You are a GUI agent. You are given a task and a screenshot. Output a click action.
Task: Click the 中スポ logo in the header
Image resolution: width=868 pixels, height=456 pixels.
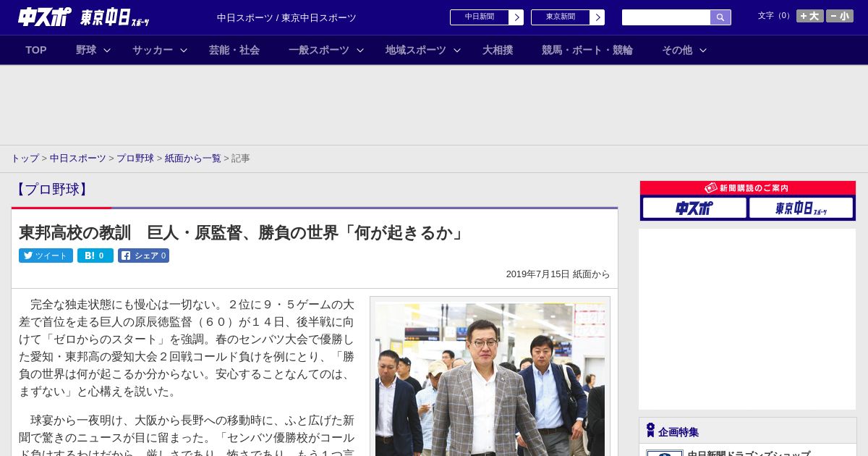44,17
